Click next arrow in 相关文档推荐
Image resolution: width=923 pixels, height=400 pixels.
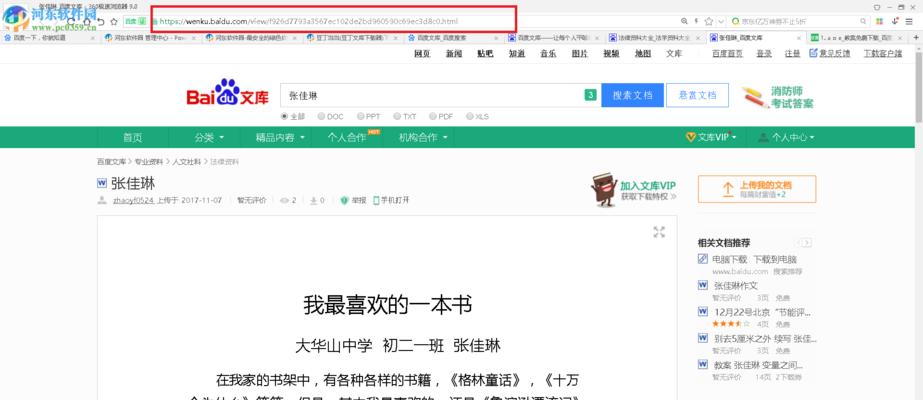pyautogui.click(x=807, y=243)
